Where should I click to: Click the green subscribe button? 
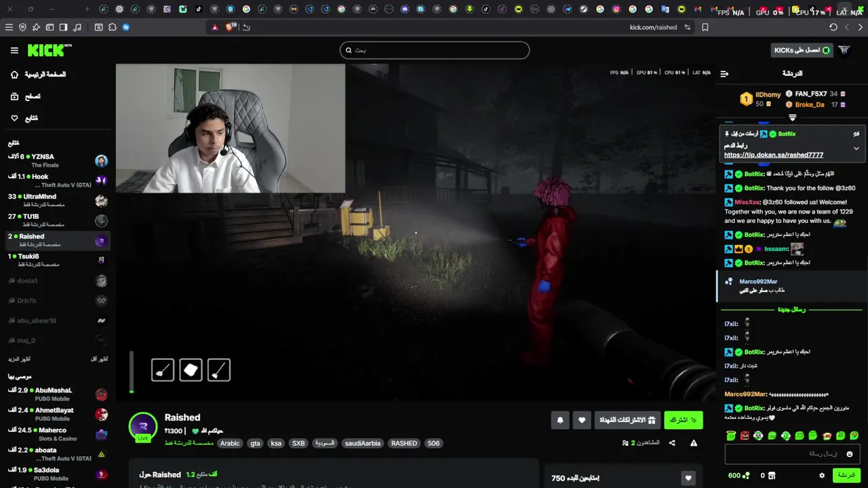(x=684, y=420)
